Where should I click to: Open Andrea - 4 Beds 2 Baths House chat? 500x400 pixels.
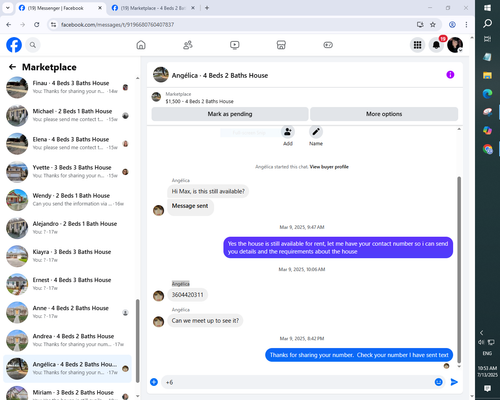click(x=68, y=341)
